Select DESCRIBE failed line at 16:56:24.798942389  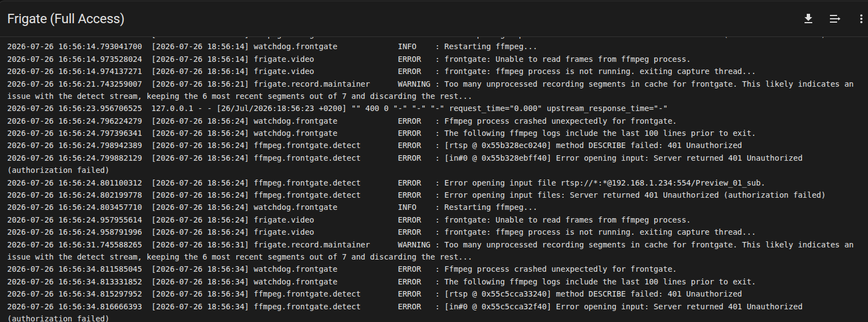[x=375, y=145]
